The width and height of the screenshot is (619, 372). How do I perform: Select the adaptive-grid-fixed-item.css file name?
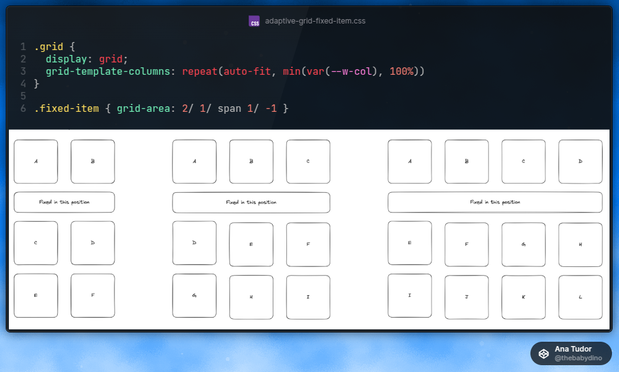(315, 21)
